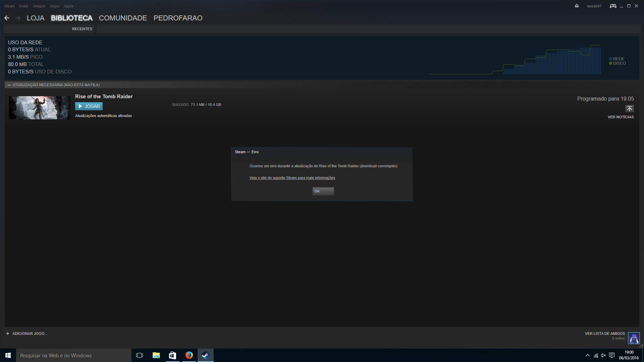Click the Rede legend swatch
Screen dimensions: 644x362
(x=610, y=59)
